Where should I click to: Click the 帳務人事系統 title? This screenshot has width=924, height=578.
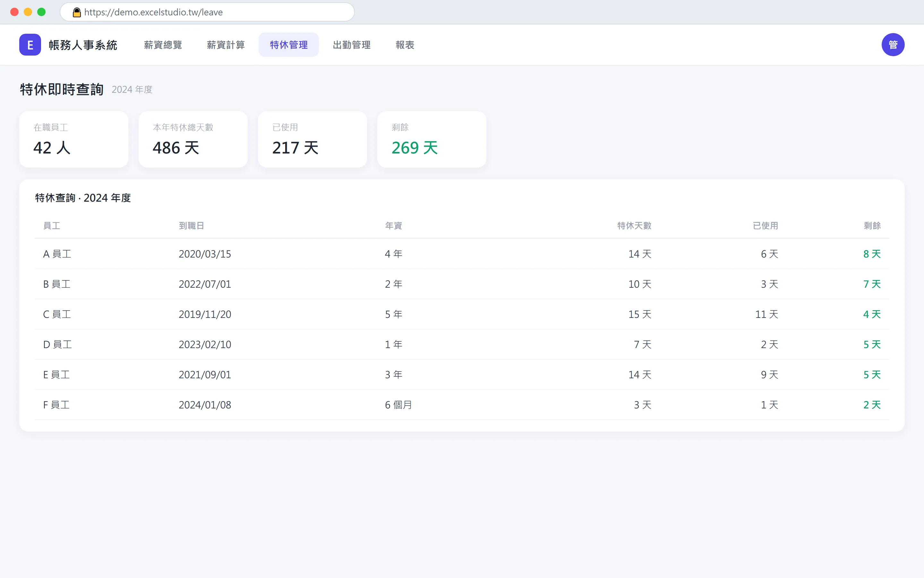coord(83,45)
